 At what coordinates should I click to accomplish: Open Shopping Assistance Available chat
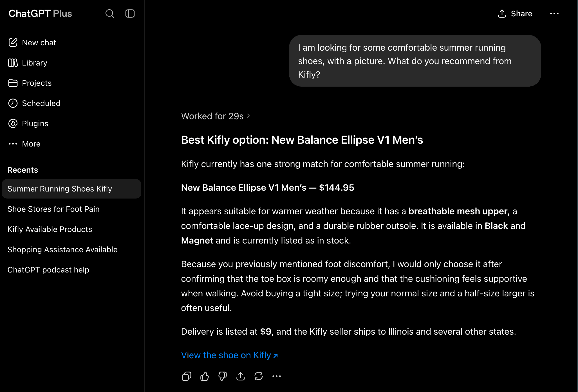pyautogui.click(x=71, y=249)
